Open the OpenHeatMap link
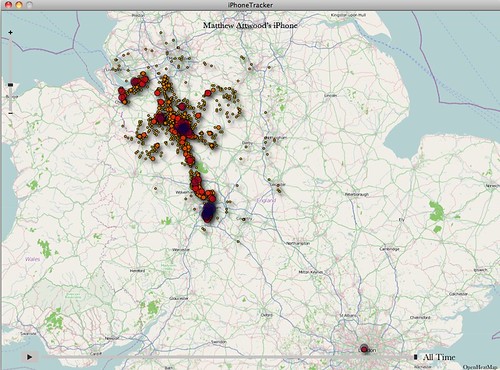500x370 pixels. coord(481,367)
